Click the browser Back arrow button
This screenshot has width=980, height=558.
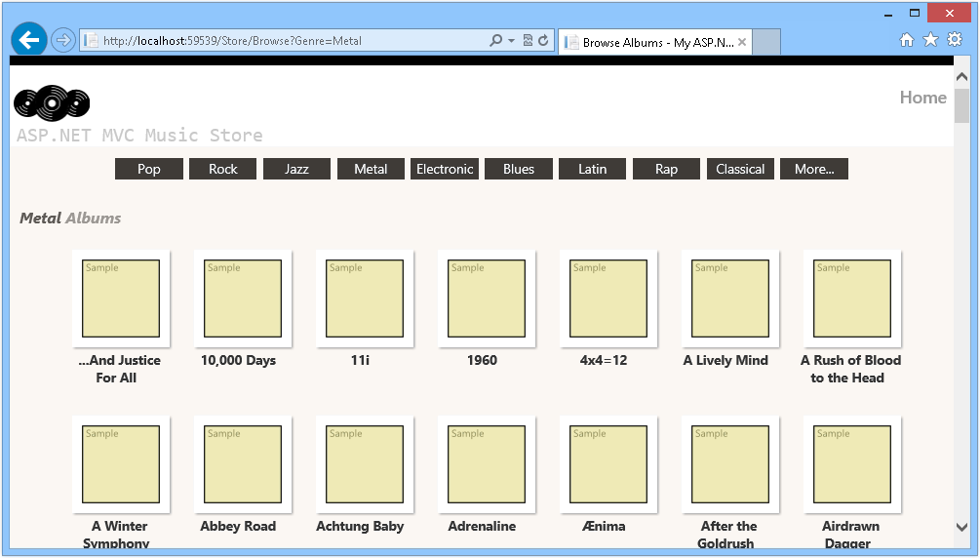point(28,40)
